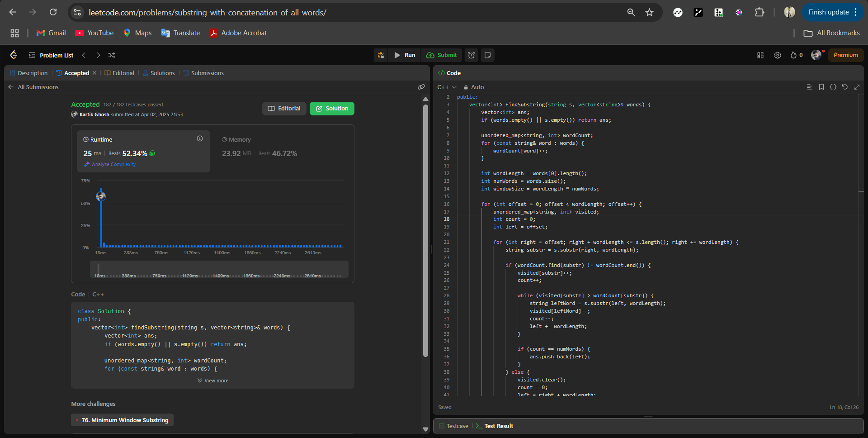
Task: Open Translate bookmark
Action: coord(180,33)
